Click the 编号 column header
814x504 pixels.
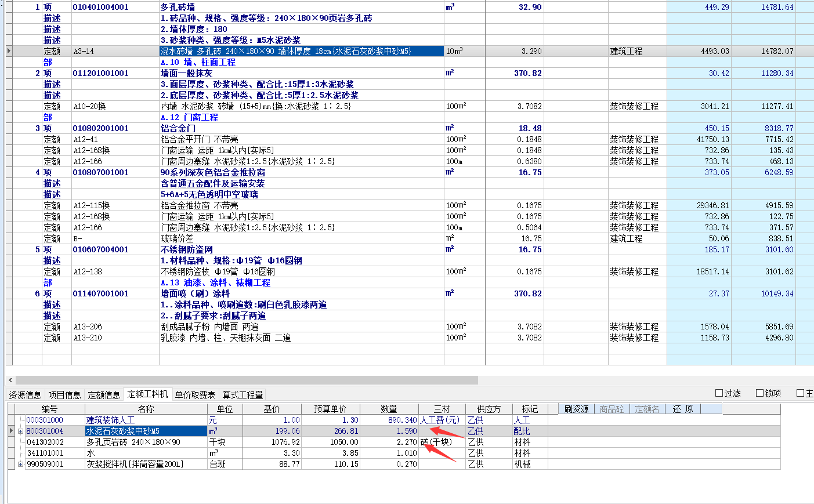(49, 409)
